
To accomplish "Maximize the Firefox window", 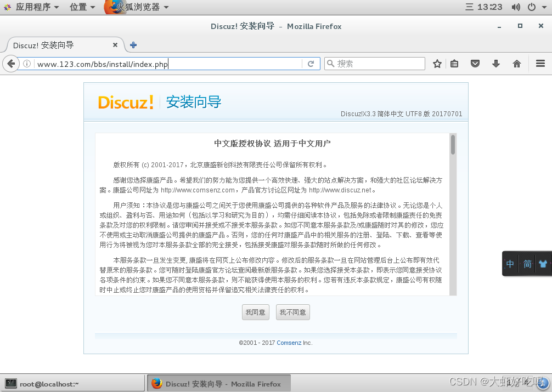I will (520, 26).
